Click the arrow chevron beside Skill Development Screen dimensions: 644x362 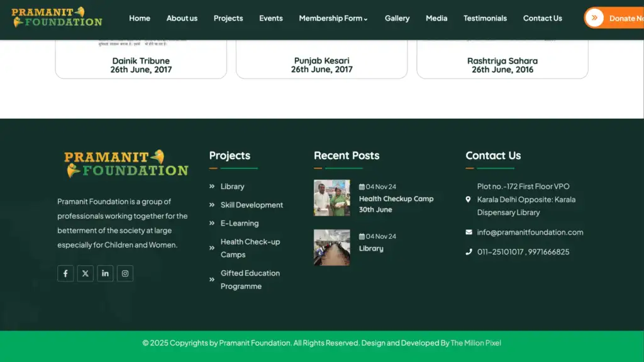click(212, 205)
